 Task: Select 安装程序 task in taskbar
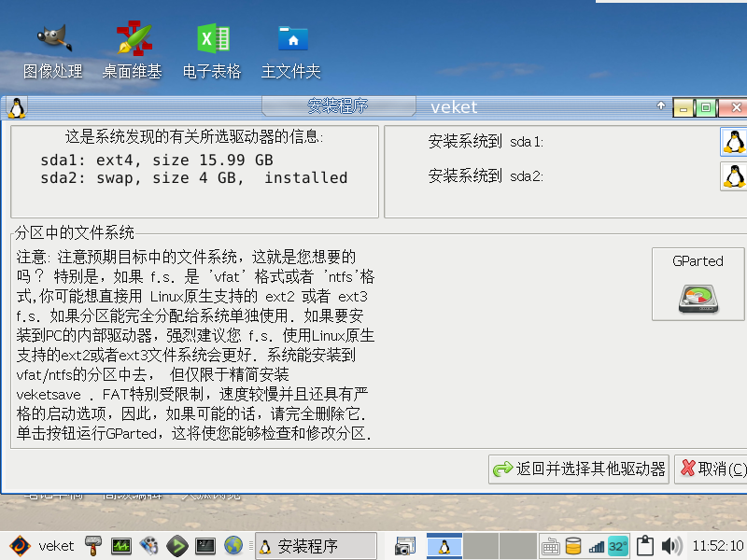pos(317,546)
